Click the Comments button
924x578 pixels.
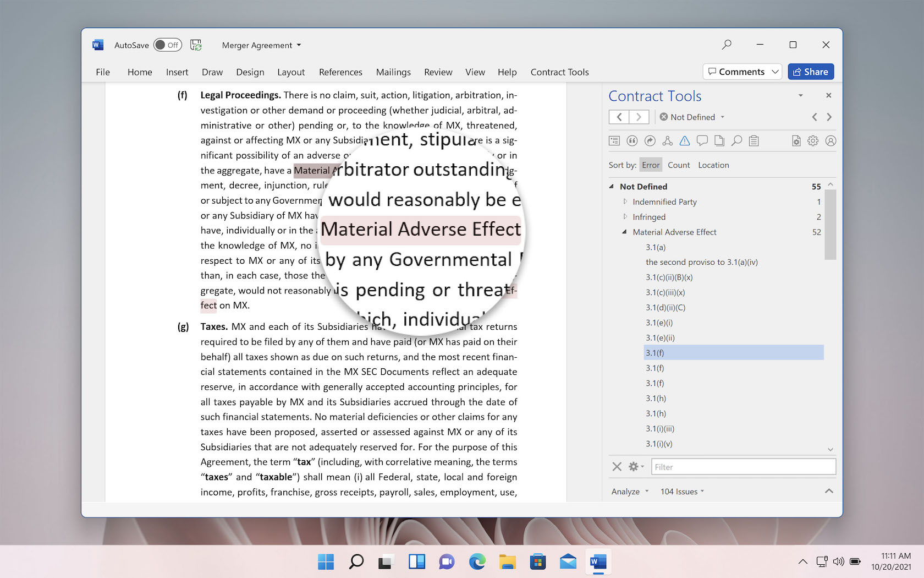pyautogui.click(x=736, y=72)
